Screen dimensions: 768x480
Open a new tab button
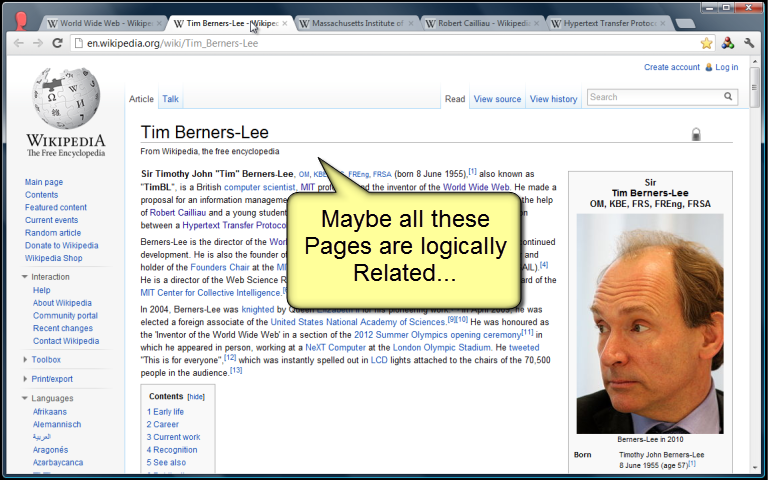[685, 23]
